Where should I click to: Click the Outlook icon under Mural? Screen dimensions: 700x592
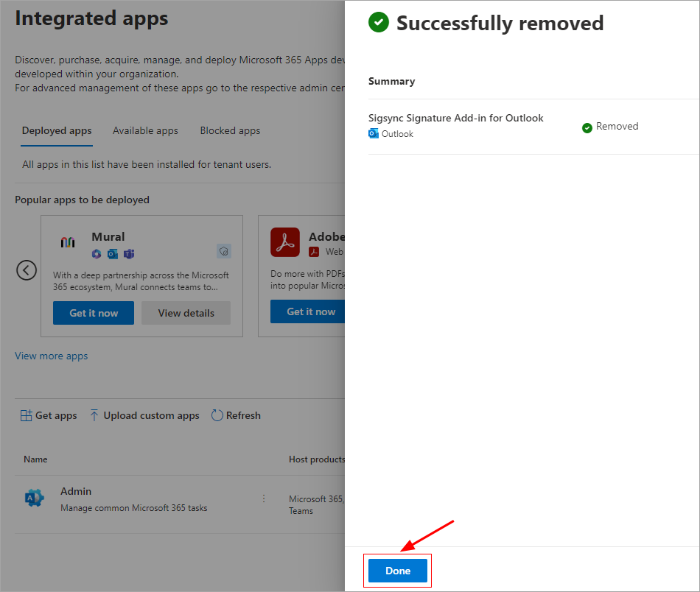113,253
